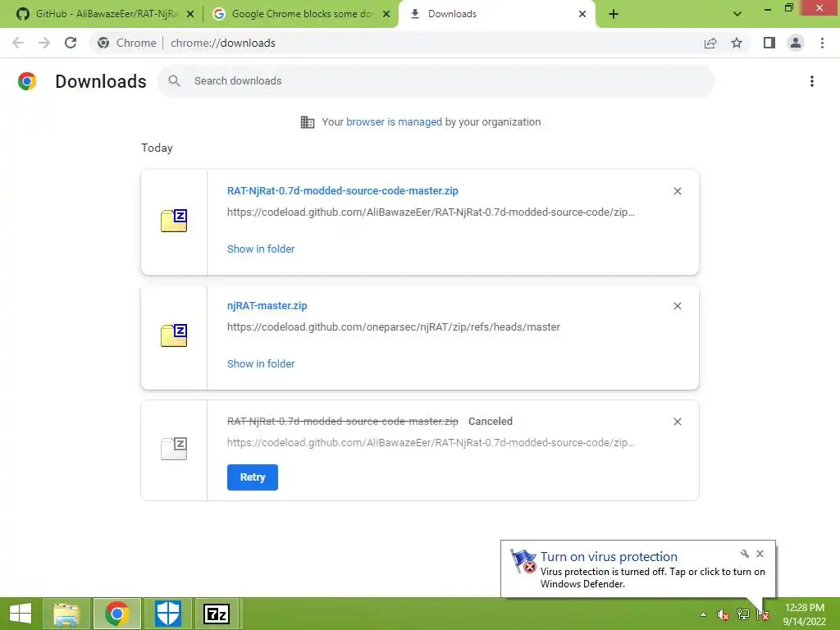Click the codeload URL of njRAT-master.zip
This screenshot has width=840, height=630.
394,327
